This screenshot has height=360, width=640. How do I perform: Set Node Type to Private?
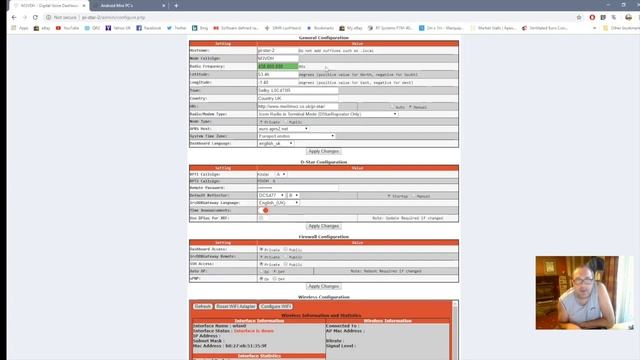261,122
